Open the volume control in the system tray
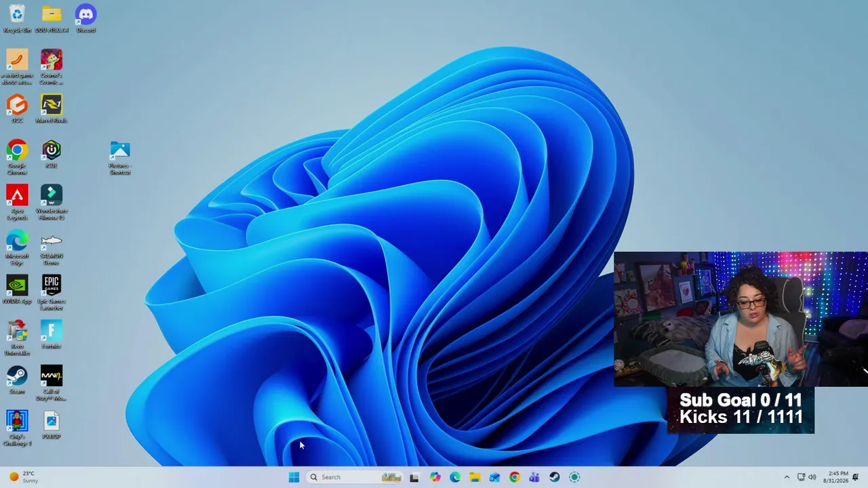The height and width of the screenshot is (488, 868). 812,477
